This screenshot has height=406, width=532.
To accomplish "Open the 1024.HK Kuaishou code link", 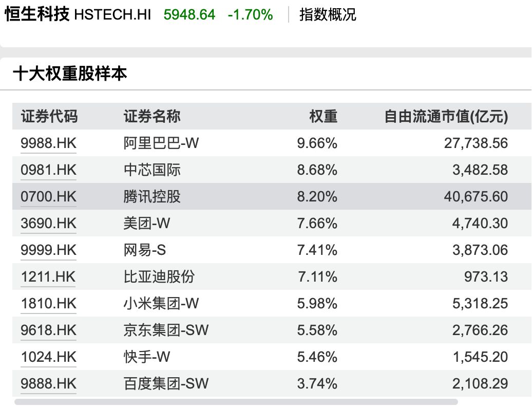I will pyautogui.click(x=48, y=357).
